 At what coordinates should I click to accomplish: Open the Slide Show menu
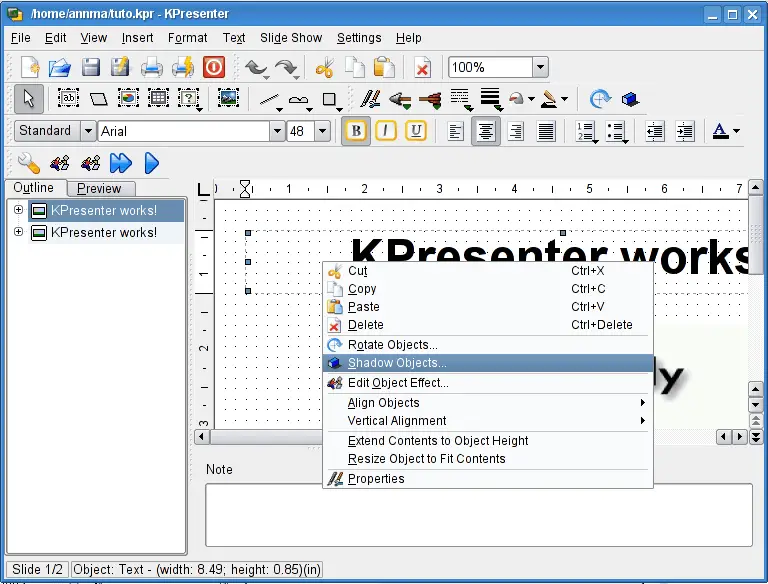pyautogui.click(x=291, y=38)
